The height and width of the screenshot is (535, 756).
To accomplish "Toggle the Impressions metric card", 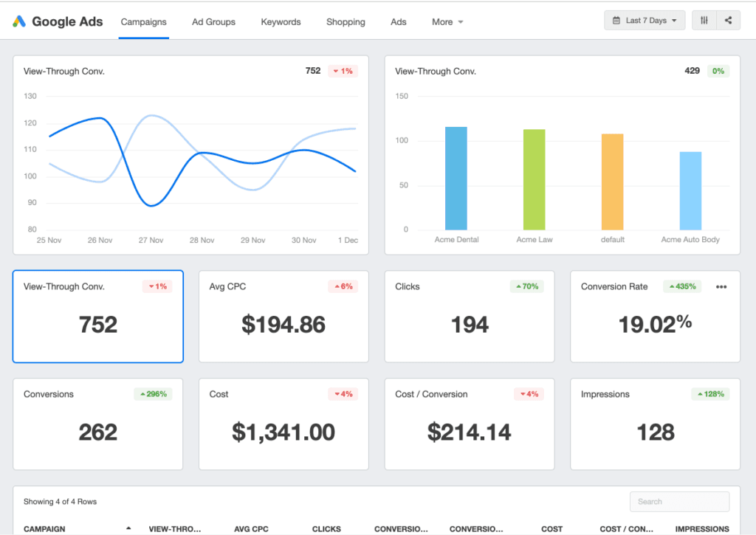I will click(655, 424).
